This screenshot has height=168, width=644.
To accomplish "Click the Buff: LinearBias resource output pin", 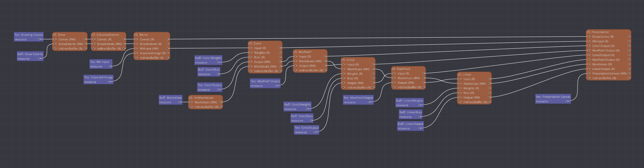I will [419, 117].
